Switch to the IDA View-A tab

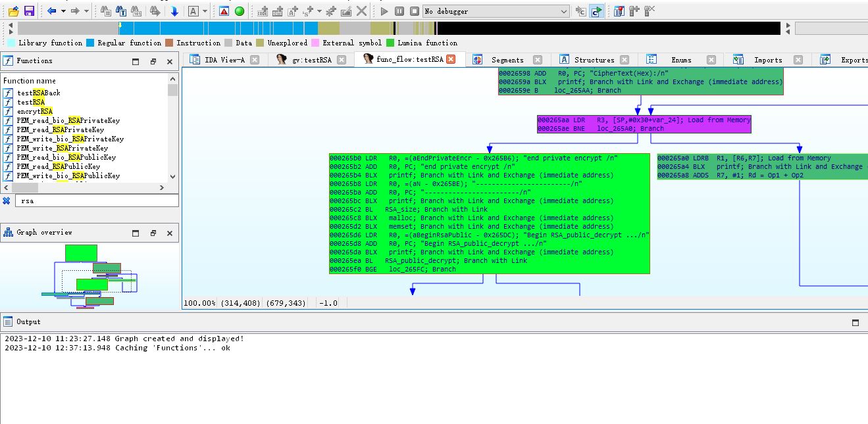(x=224, y=60)
